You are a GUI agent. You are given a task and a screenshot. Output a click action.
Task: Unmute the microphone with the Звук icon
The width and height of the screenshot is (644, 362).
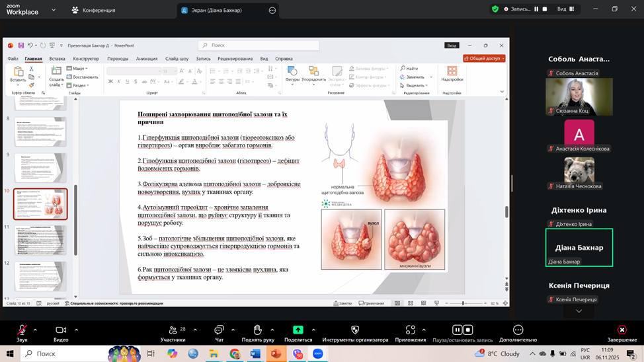coord(22,330)
